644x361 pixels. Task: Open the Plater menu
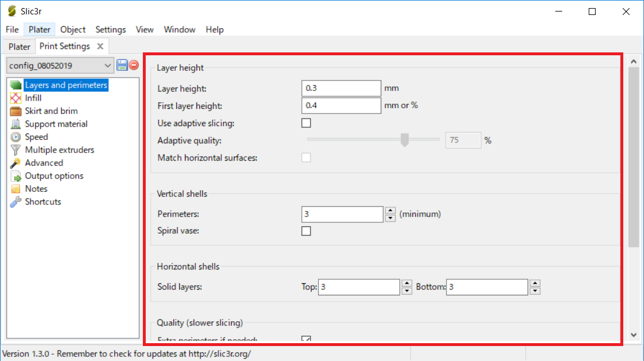[x=39, y=29]
